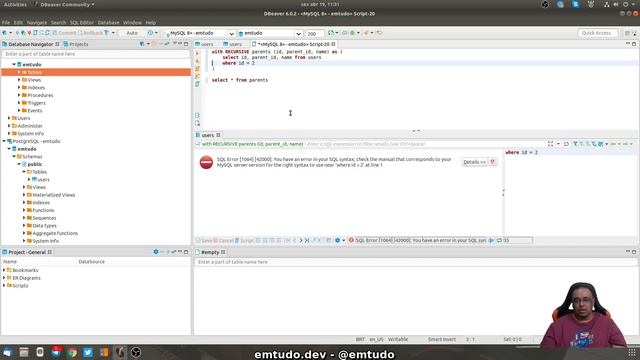Click the DataSource column header

[91, 262]
